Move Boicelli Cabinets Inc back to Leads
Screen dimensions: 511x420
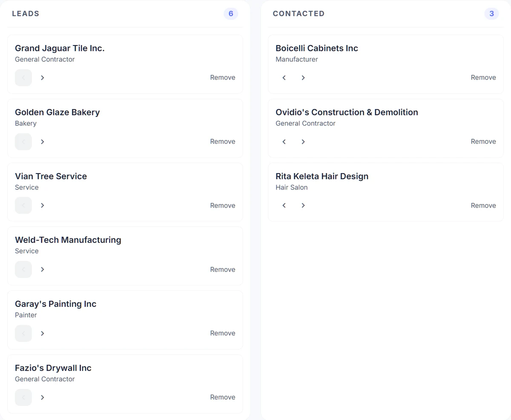(x=284, y=77)
